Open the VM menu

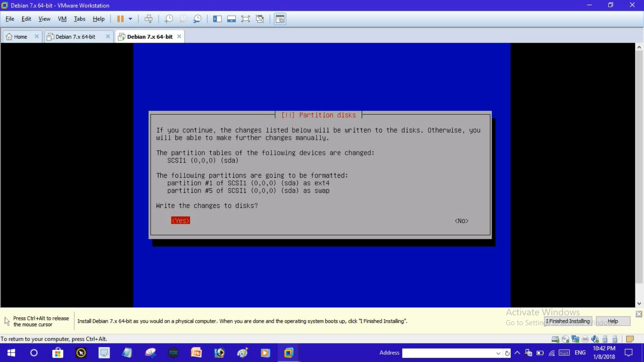(x=62, y=19)
